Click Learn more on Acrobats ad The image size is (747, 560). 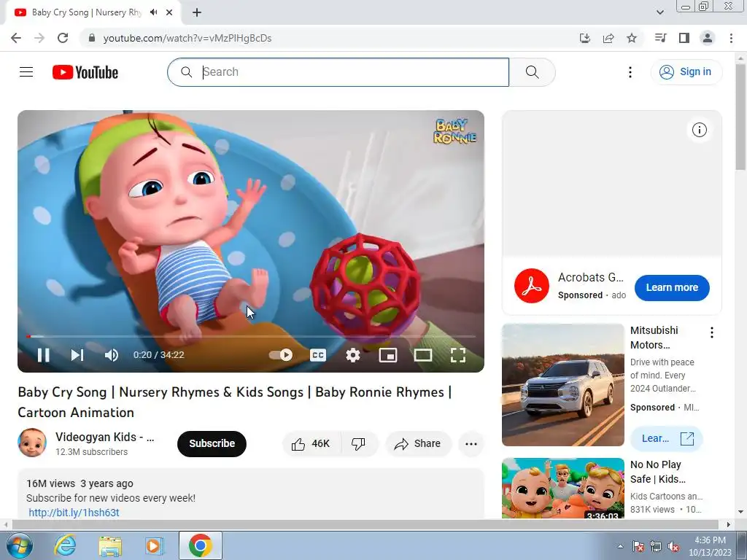pos(672,287)
